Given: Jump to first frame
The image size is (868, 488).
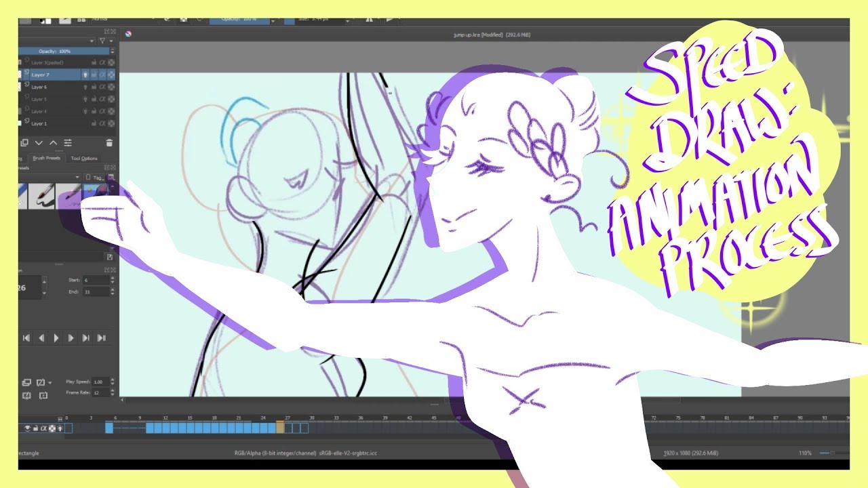Looking at the screenshot, I should point(26,338).
